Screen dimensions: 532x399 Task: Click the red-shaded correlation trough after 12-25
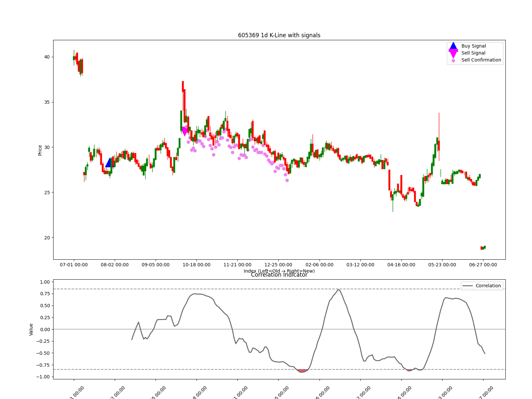(302, 370)
